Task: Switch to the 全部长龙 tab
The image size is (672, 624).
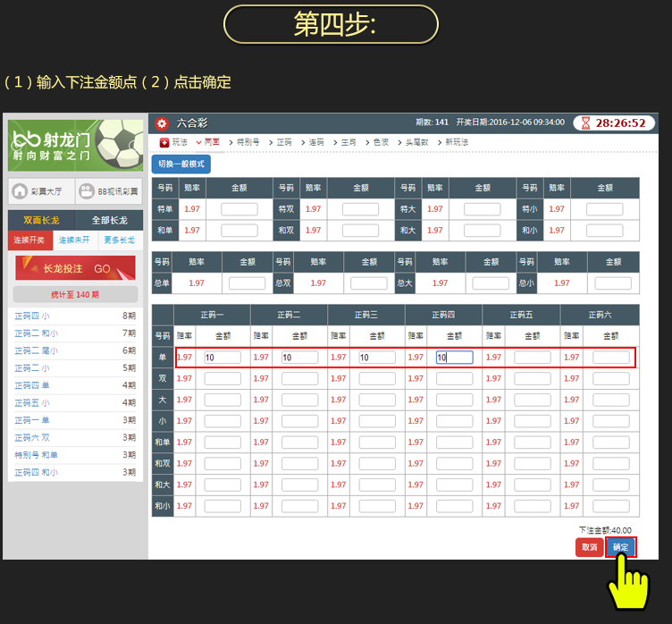Action: click(x=109, y=220)
